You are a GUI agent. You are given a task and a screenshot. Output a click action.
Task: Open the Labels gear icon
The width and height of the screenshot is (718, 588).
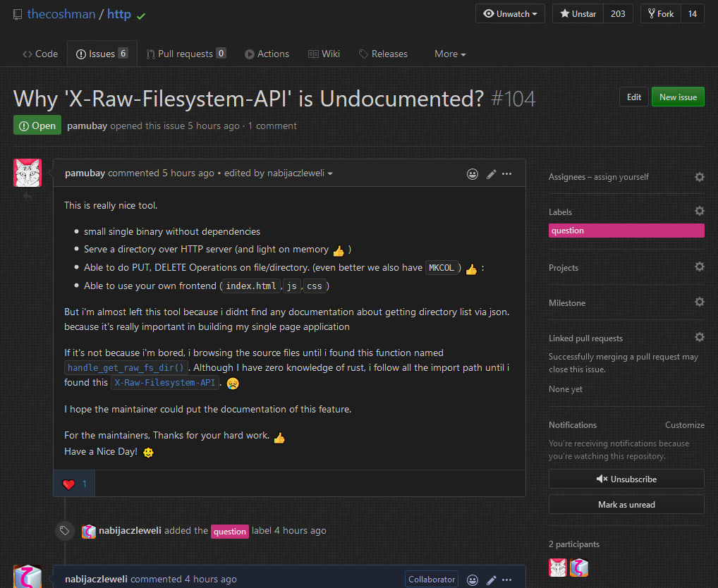[699, 212]
